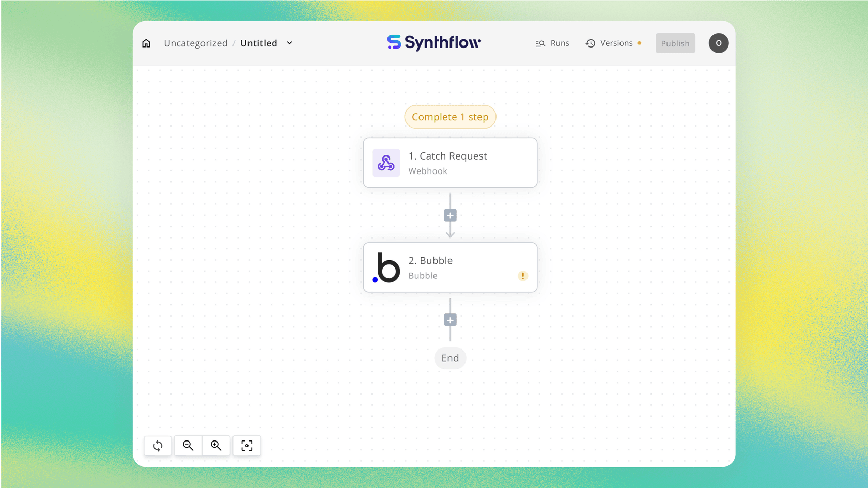Select the End node in the workflow
868x488 pixels.
coord(450,358)
